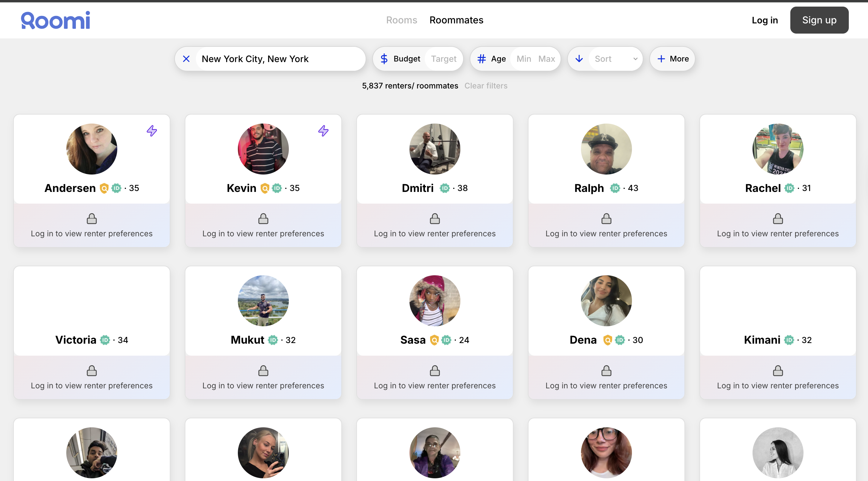This screenshot has height=481, width=868.
Task: Click Kimani's green ID badge
Action: (x=789, y=340)
